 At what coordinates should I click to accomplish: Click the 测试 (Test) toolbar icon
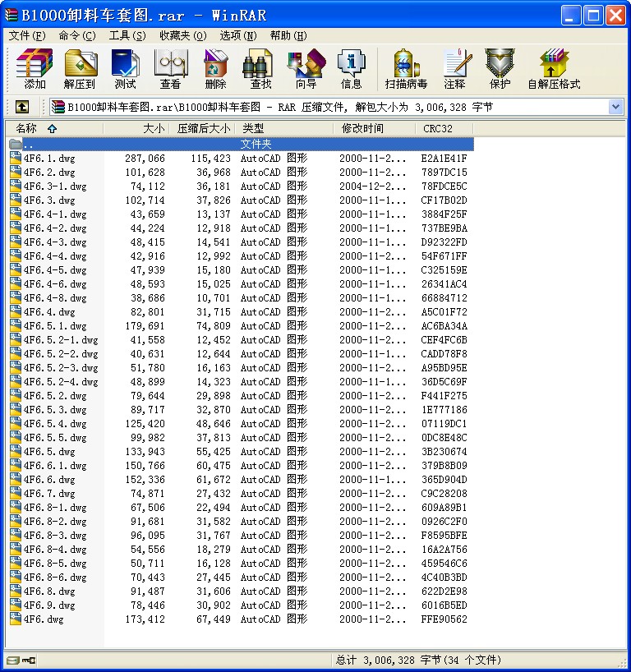pos(125,63)
